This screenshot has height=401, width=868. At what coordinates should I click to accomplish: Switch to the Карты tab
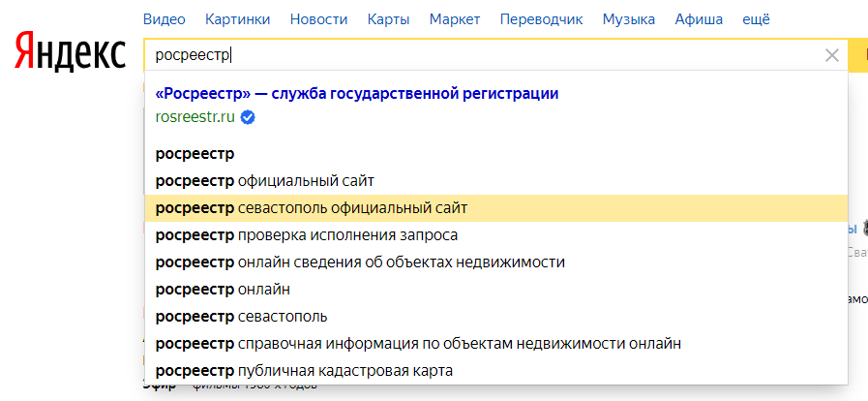(x=389, y=20)
